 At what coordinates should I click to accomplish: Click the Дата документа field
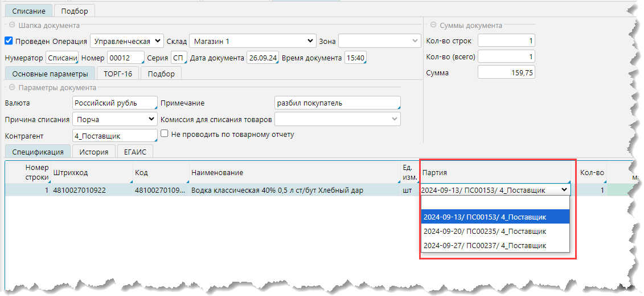(262, 58)
